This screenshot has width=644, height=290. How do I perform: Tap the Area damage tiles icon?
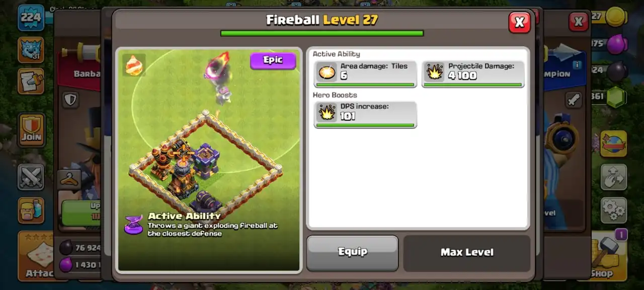327,72
